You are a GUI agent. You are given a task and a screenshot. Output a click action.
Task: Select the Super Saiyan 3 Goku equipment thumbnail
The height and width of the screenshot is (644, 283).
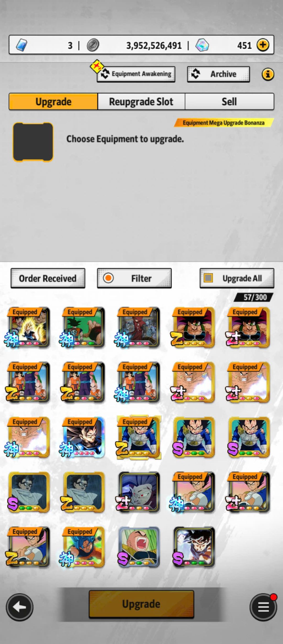[x=29, y=327]
